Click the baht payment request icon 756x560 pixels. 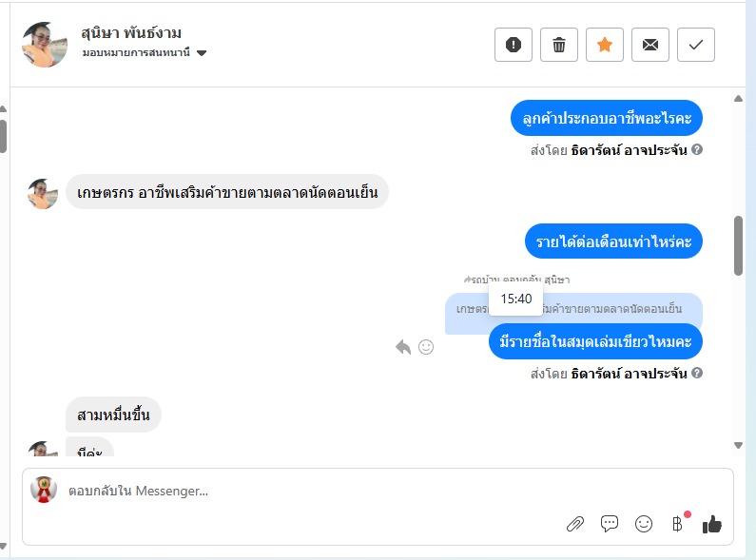[x=677, y=524]
